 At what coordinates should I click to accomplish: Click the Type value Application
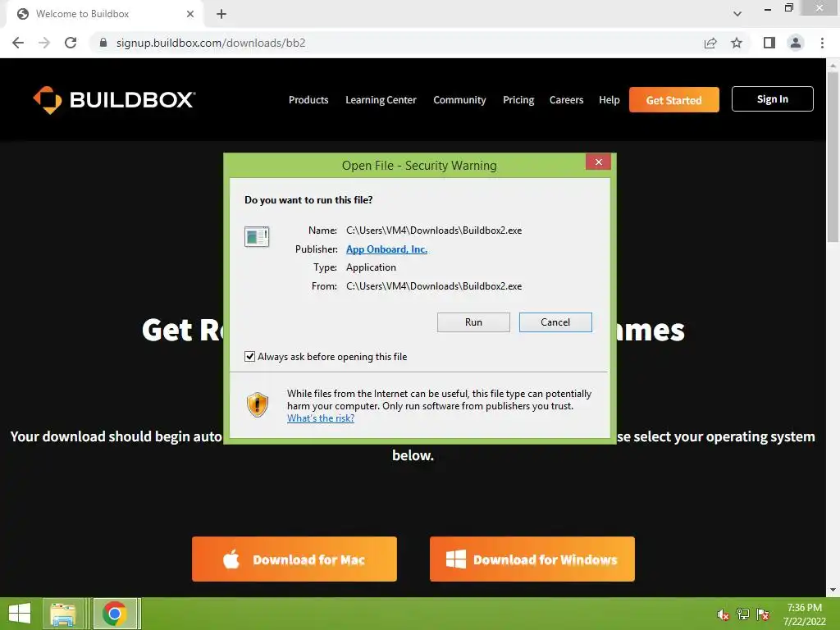372,267
